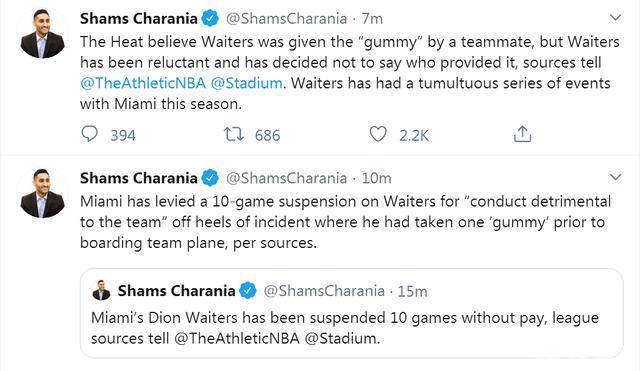Open the quoted tweet about 10-game suspension
This screenshot has height=371, width=640.
tap(351, 313)
